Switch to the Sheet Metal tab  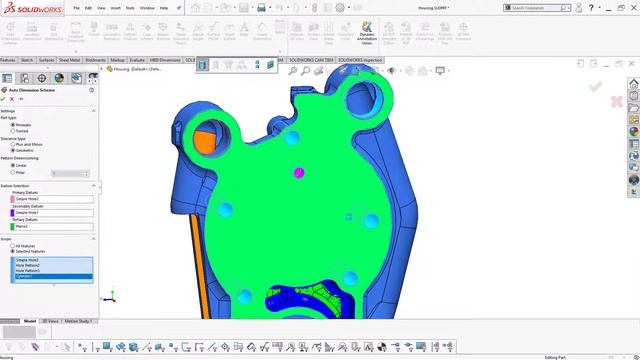coord(69,60)
